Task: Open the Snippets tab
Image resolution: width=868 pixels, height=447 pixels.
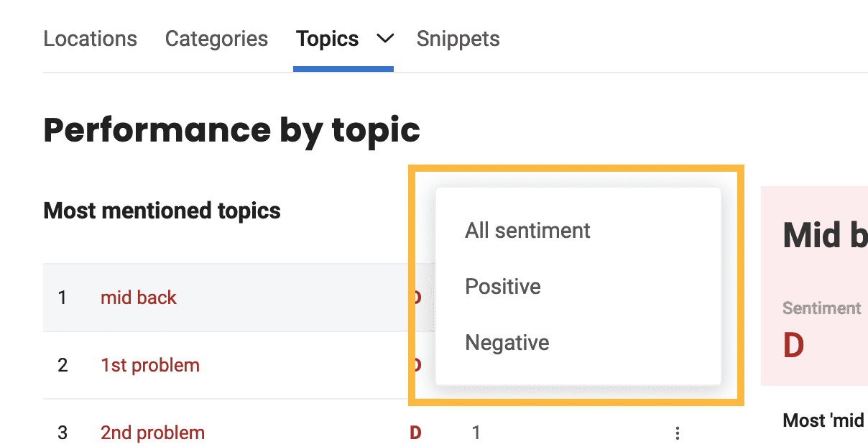Action: click(x=458, y=38)
